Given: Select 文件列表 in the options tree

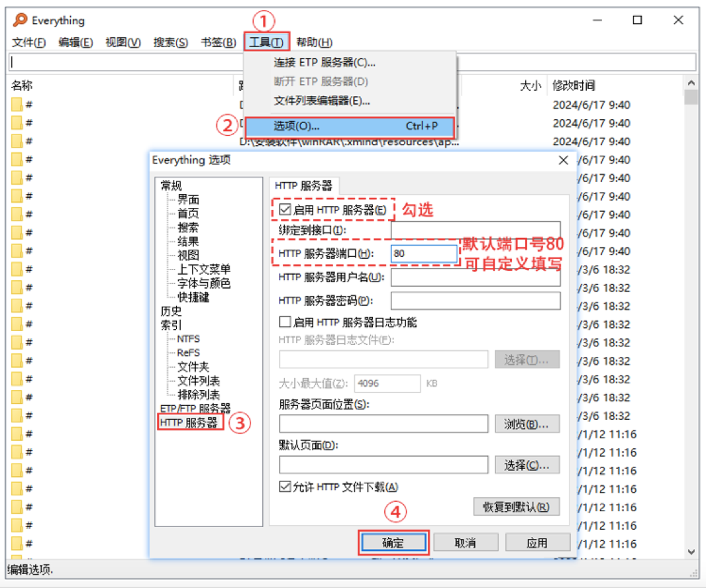Looking at the screenshot, I should point(199,381).
